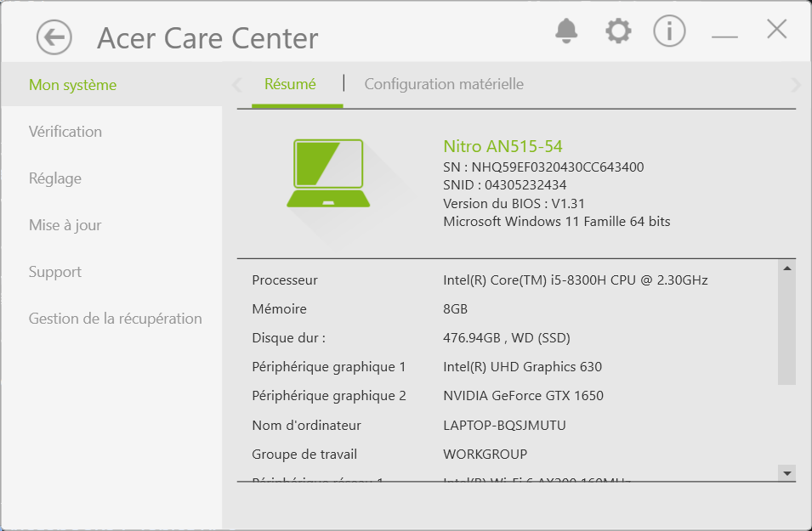Screen dimensions: 812x531
Task: Click Périphérique graphique 1 label
Action: click(x=329, y=367)
